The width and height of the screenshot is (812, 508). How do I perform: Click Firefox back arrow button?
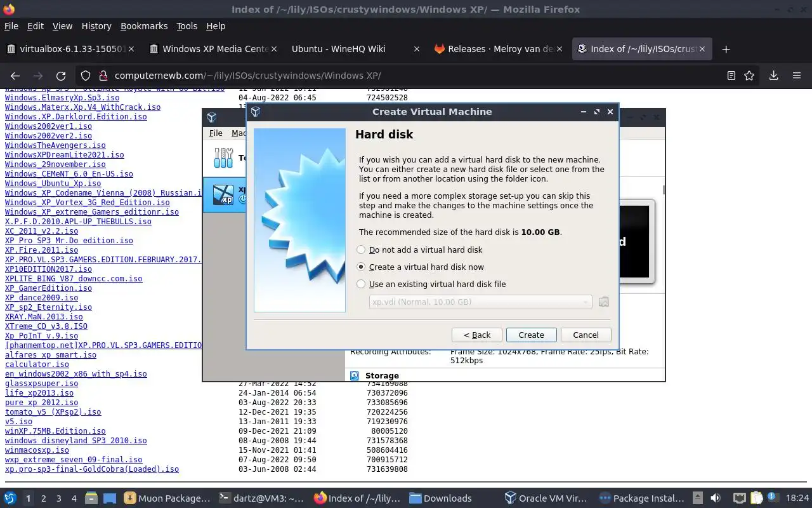(15, 76)
